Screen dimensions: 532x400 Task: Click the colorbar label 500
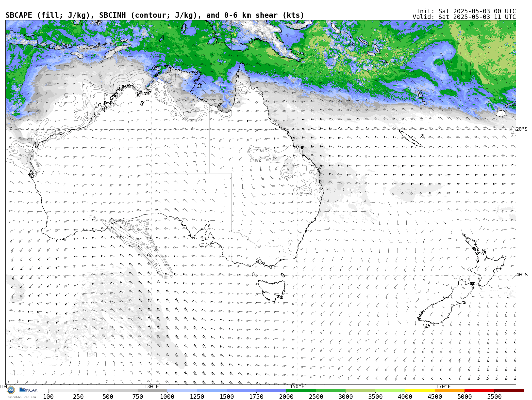[x=108, y=397]
